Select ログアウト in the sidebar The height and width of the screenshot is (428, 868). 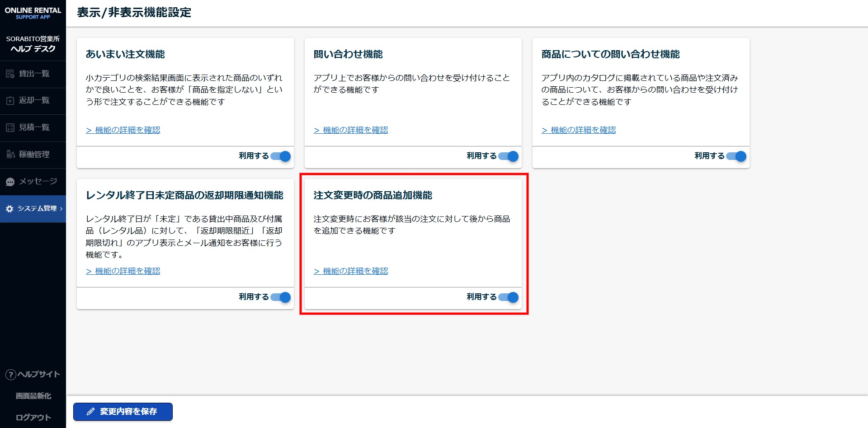point(33,418)
